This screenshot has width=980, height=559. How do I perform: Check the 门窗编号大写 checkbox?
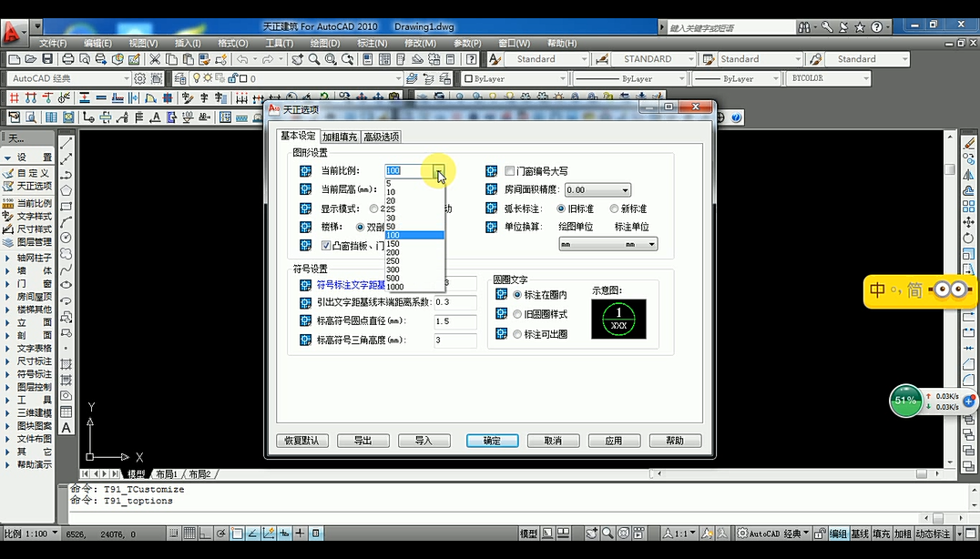point(510,170)
